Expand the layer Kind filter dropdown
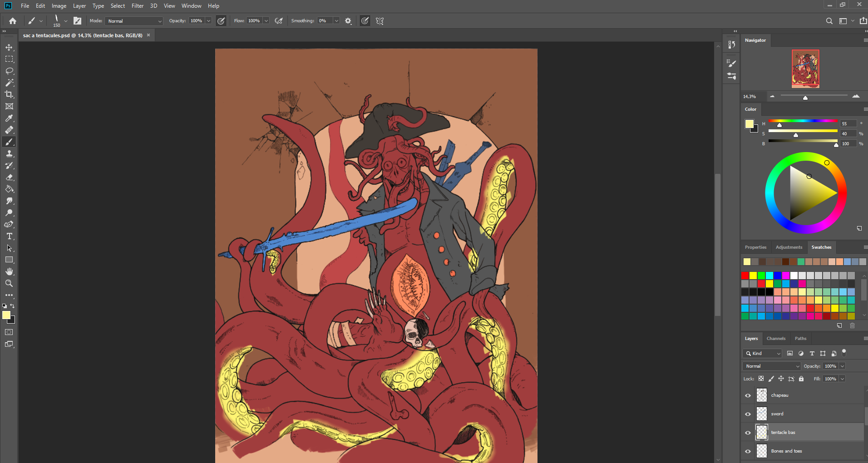Viewport: 868px width, 463px height. pyautogui.click(x=763, y=354)
